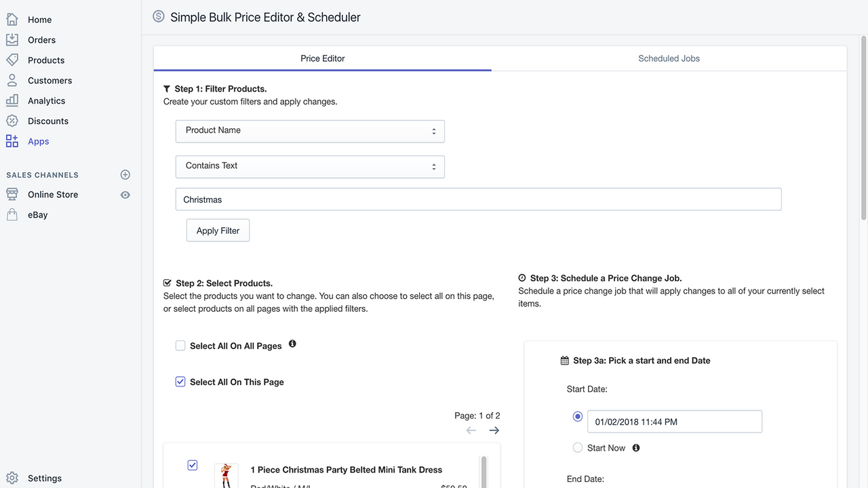Click the Home house icon in sidebar
The image size is (868, 488).
click(12, 19)
